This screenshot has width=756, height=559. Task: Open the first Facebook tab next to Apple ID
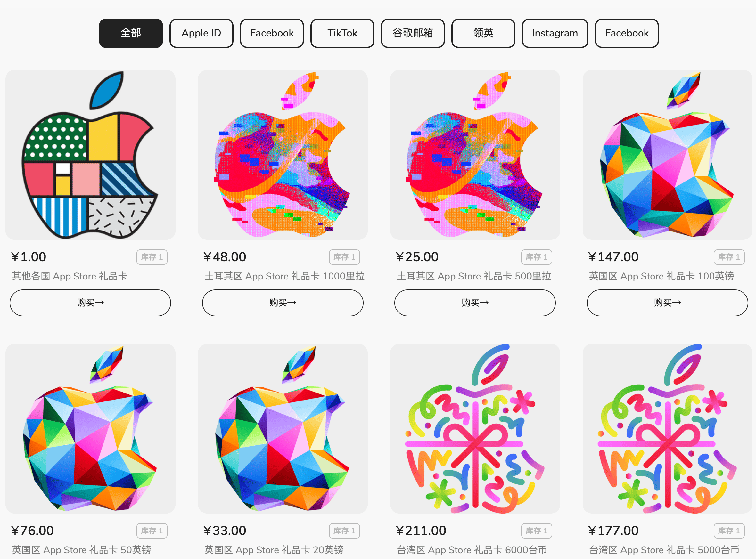pyautogui.click(x=272, y=33)
